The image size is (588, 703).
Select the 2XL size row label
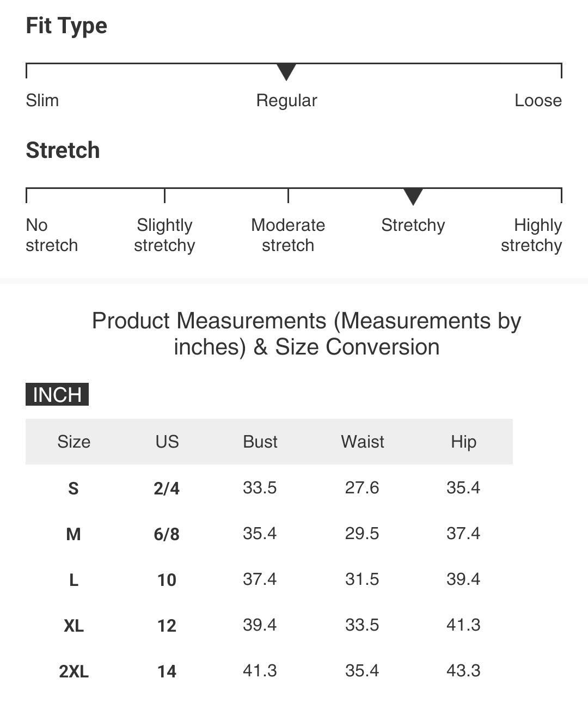[x=74, y=671]
